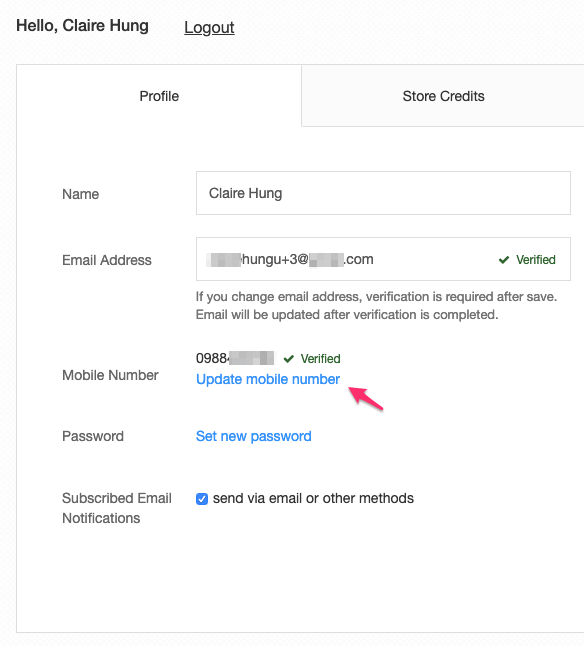Click the Logout link
Viewport: 584px width, 646px height.
tap(209, 27)
